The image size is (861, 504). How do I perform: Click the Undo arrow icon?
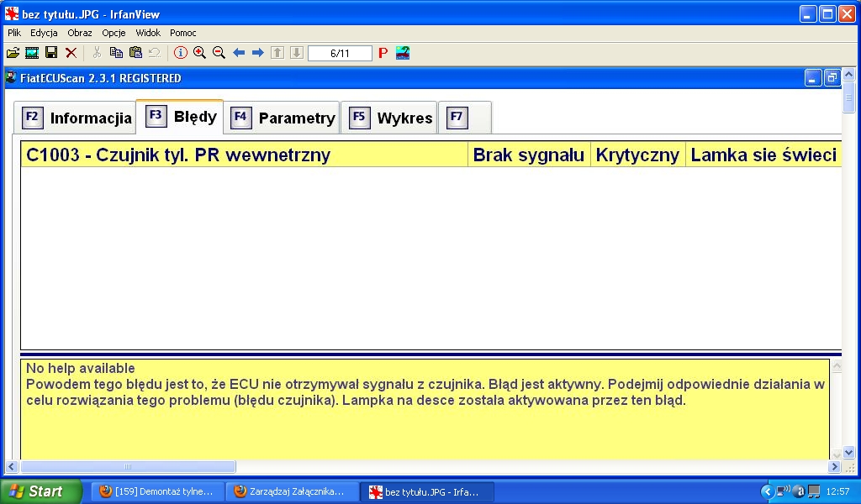(155, 53)
